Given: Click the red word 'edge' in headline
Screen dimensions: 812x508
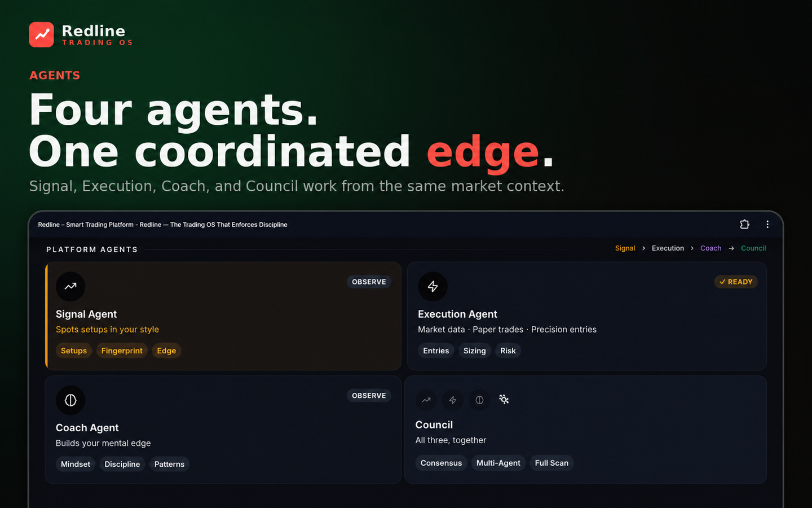Looking at the screenshot, I should pyautogui.click(x=483, y=154).
